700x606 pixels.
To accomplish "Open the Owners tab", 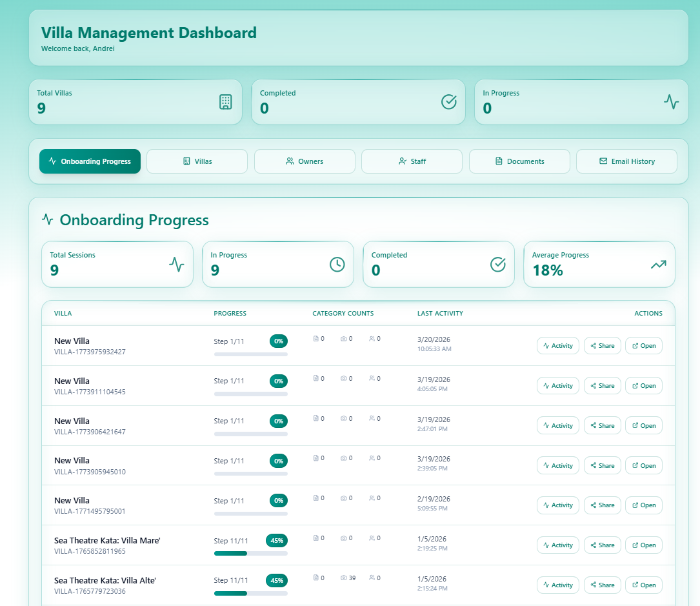I will pos(305,161).
